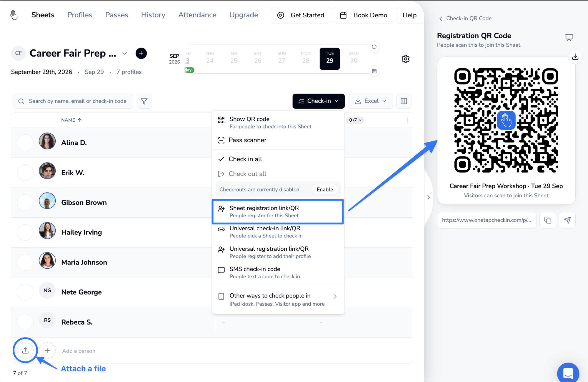The image size is (588, 382).
Task: Select Show QR code menu item
Action: point(278,123)
